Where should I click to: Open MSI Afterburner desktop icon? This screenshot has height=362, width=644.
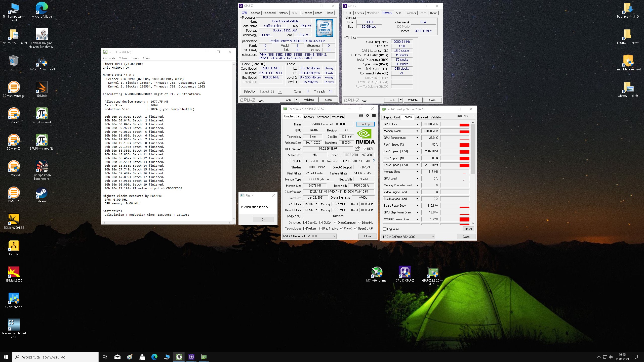pos(377,274)
